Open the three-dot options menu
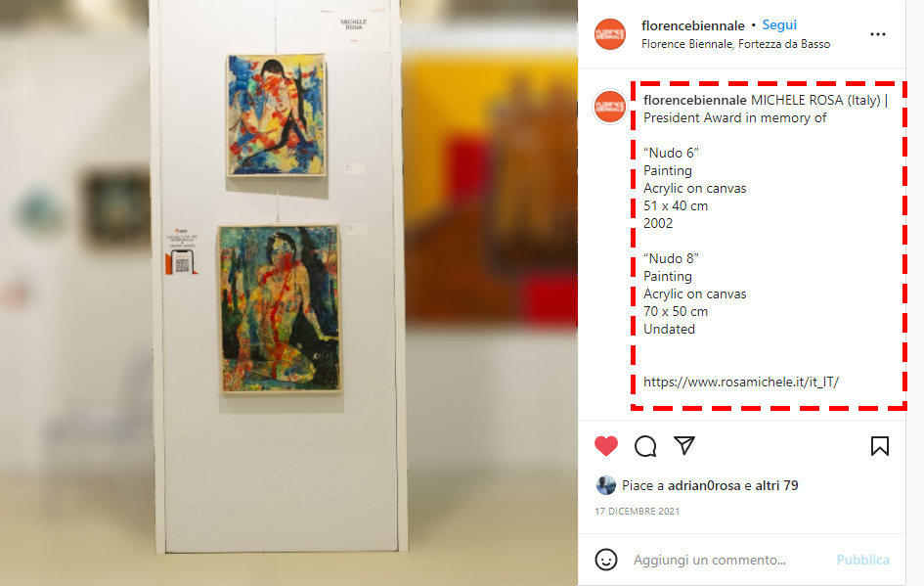 (x=878, y=34)
